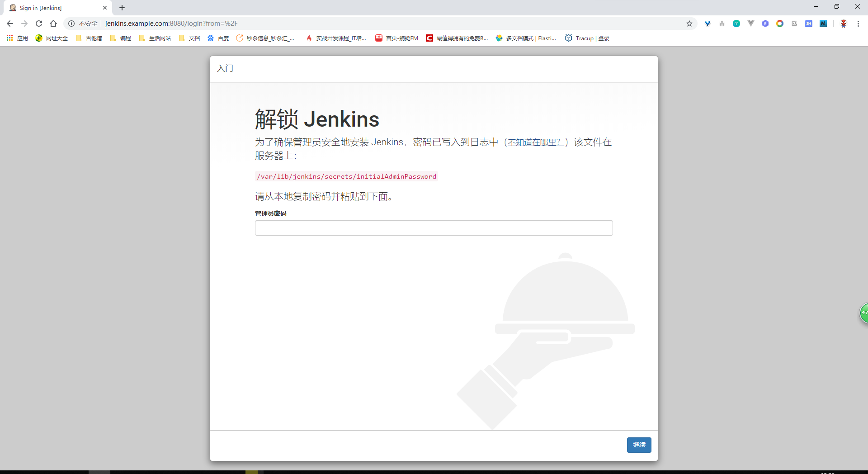Viewport: 868px width, 474px height.
Task: Open Chrome's three-dot menu
Action: (858, 24)
